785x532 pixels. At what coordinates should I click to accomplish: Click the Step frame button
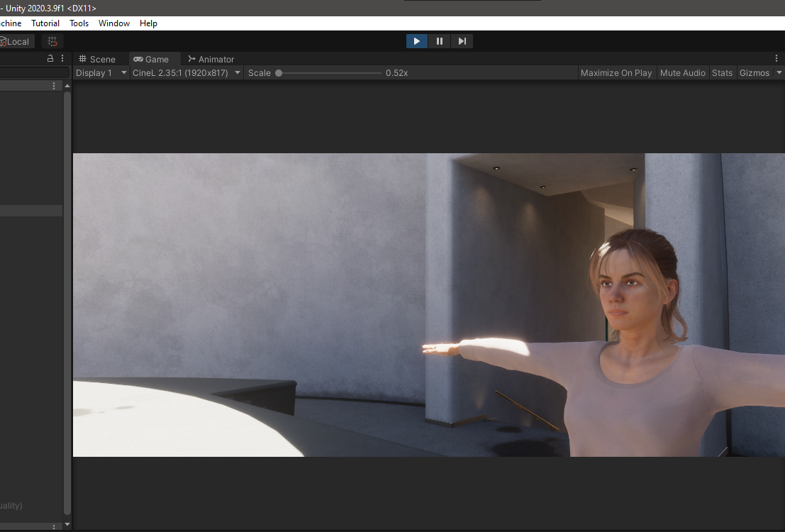coord(462,41)
